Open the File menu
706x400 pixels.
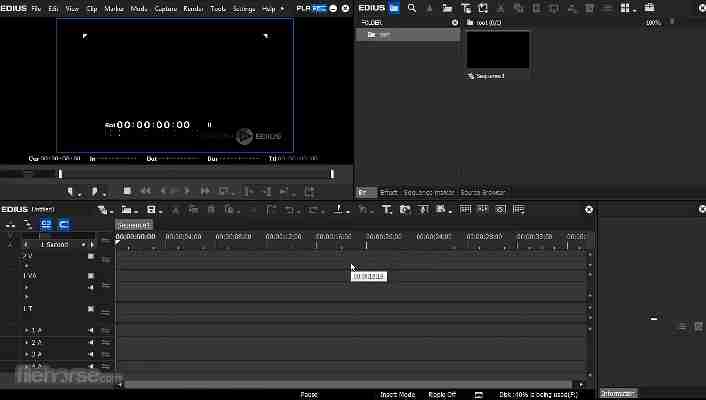point(36,9)
